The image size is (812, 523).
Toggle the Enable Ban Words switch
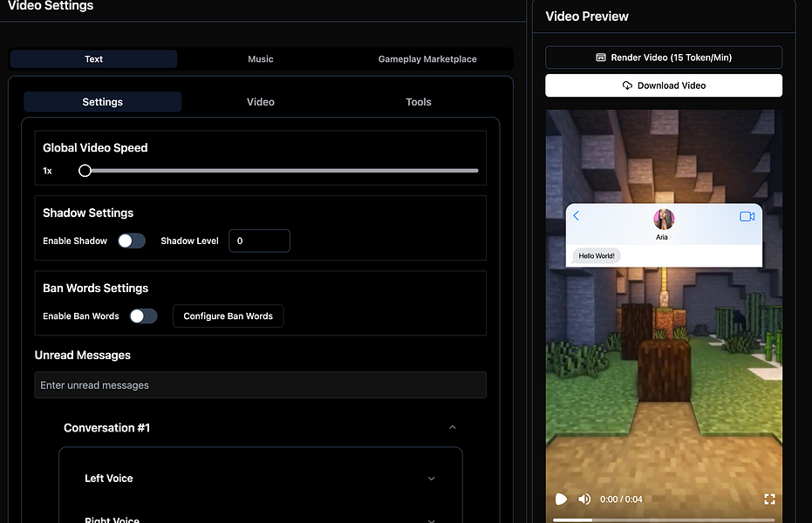click(x=143, y=316)
